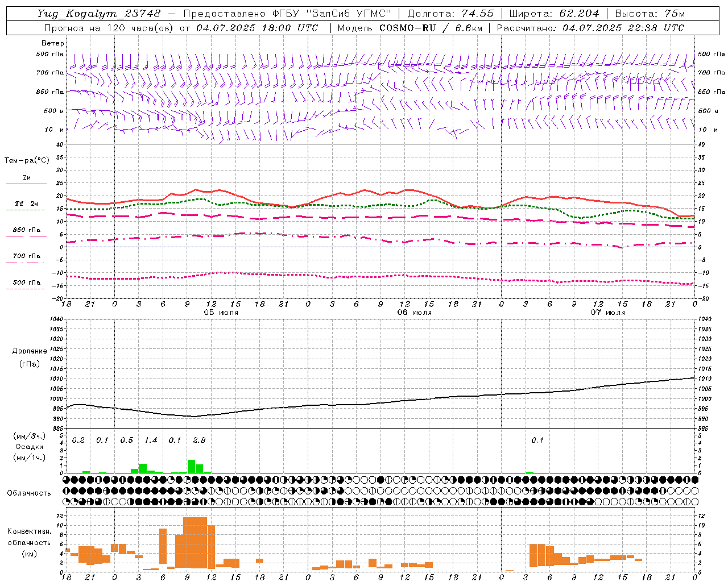This screenshot has width=728, height=582.
Task: Click the Облачность label
Action: point(29,493)
